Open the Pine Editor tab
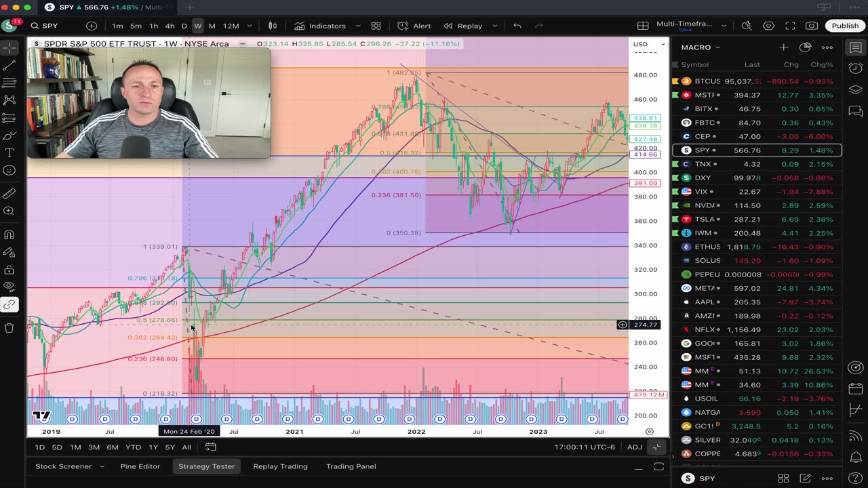The height and width of the screenshot is (488, 868). pyautogui.click(x=140, y=466)
